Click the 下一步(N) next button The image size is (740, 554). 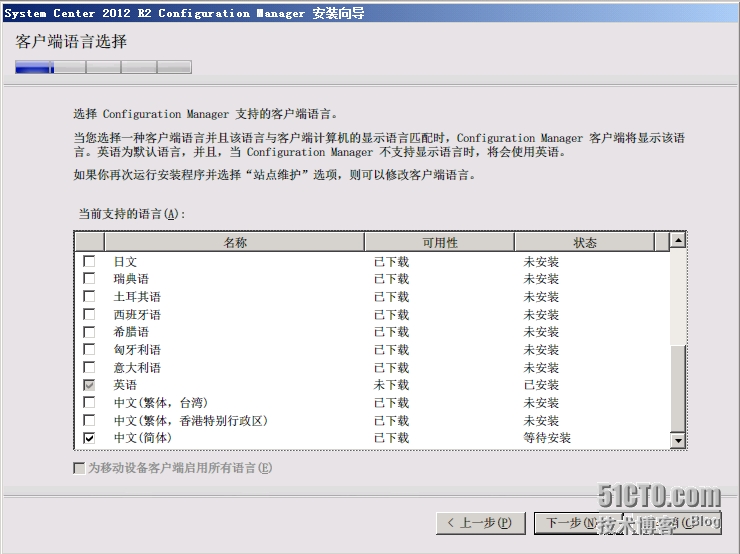(x=578, y=523)
